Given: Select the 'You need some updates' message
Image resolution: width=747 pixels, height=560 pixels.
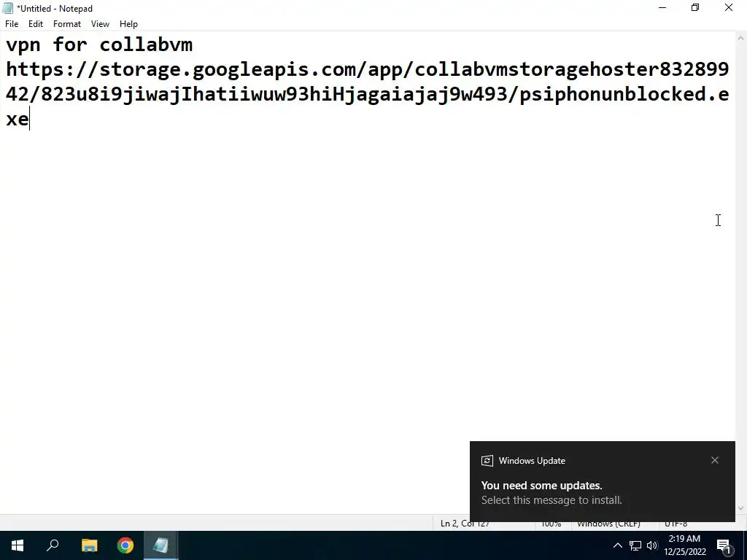Looking at the screenshot, I should [542, 485].
